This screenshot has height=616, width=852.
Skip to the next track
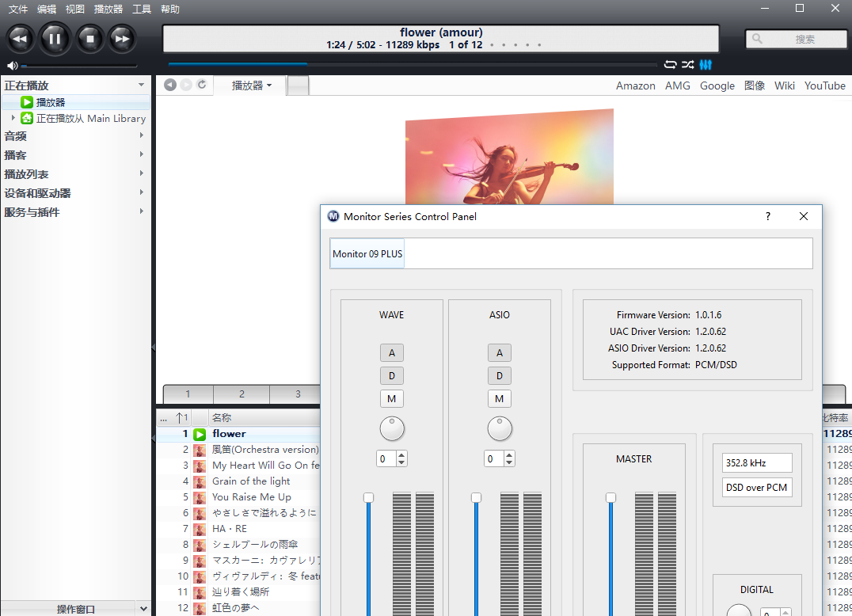[121, 37]
